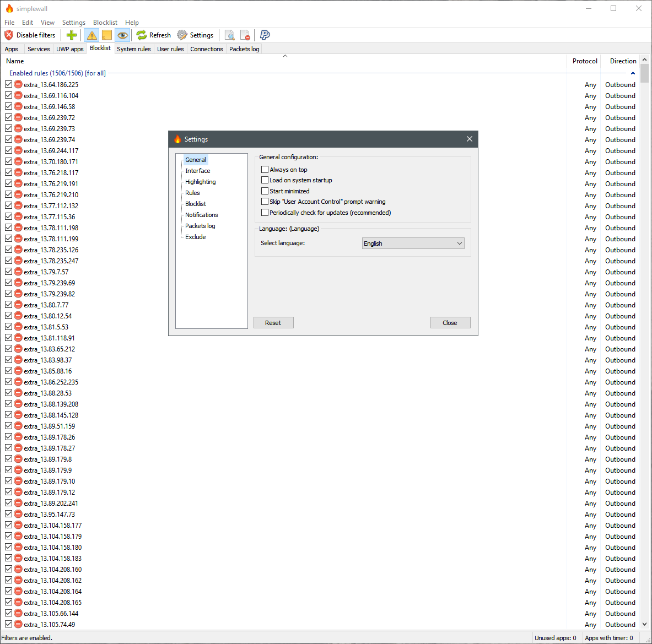652x644 pixels.
Task: Uncheck the extra_13.64.186.225 rule
Action: 8,84
